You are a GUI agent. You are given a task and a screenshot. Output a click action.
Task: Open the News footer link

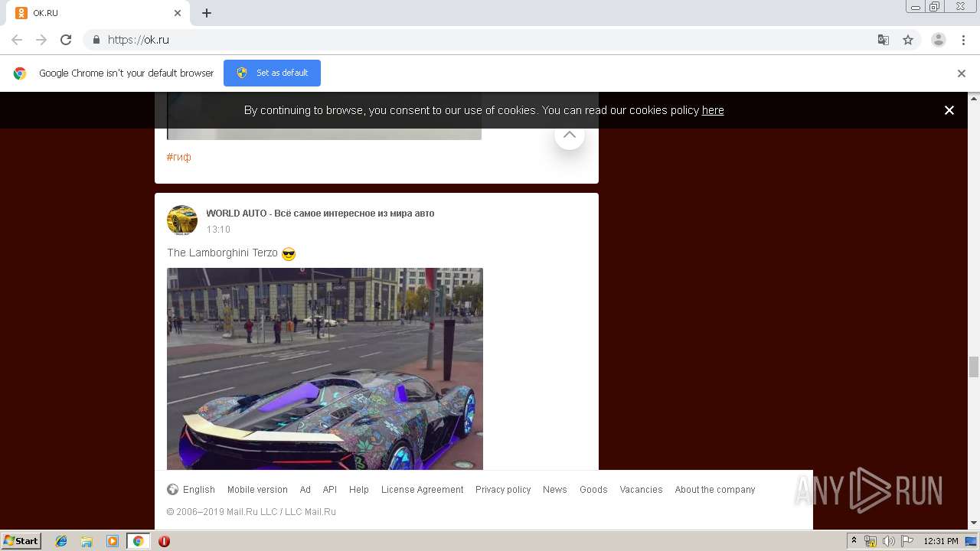(555, 490)
